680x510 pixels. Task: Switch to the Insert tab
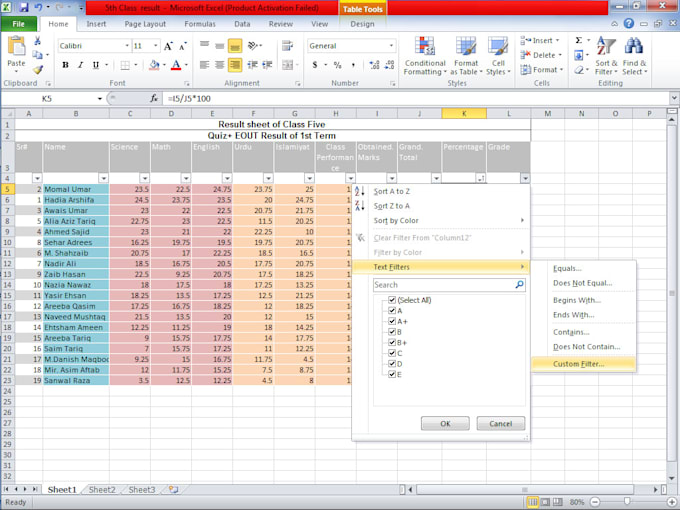pos(96,24)
